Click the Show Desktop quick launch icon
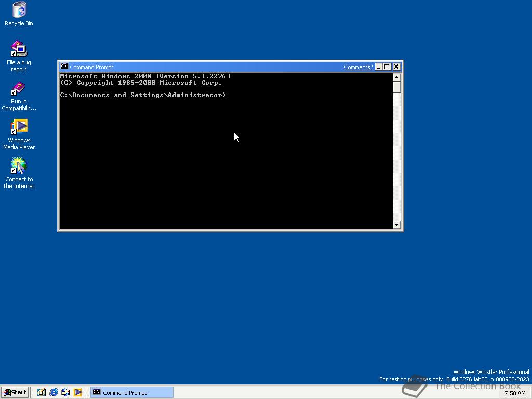532x399 pixels. point(42,393)
